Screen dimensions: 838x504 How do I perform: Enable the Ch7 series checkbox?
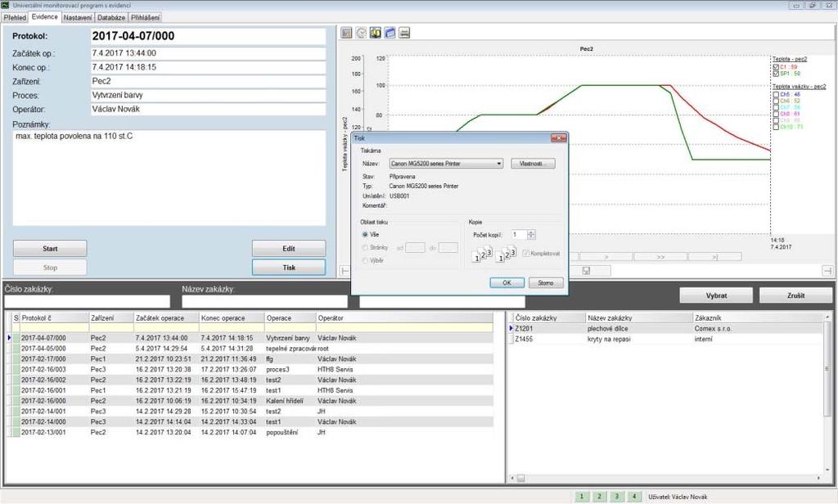click(x=776, y=107)
